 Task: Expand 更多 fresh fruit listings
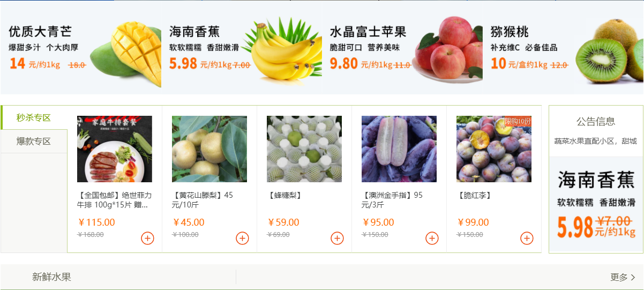(x=623, y=277)
